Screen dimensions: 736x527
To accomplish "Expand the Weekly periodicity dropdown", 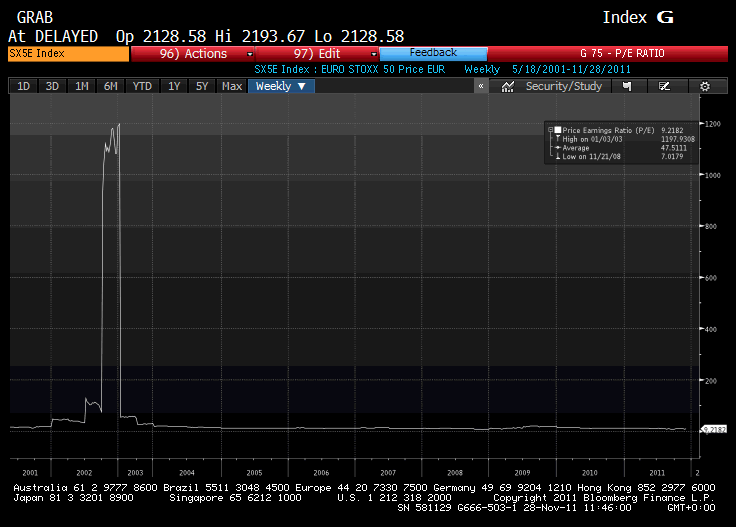I will click(x=281, y=86).
